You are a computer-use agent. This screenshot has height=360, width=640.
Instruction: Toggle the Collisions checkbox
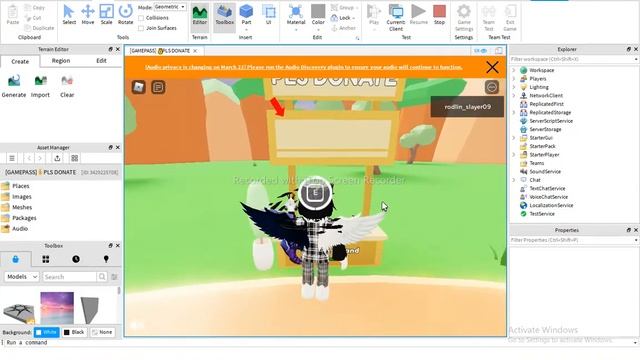tap(141, 18)
